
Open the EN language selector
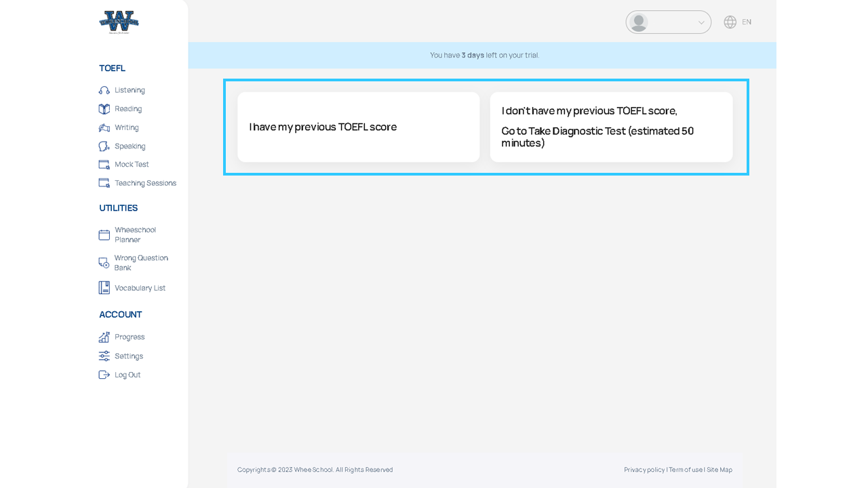coord(738,22)
